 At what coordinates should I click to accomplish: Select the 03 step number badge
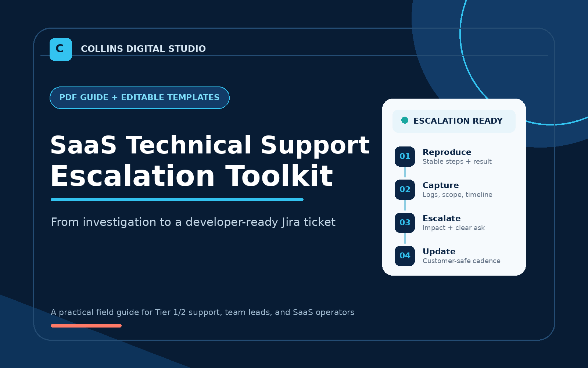point(405,223)
